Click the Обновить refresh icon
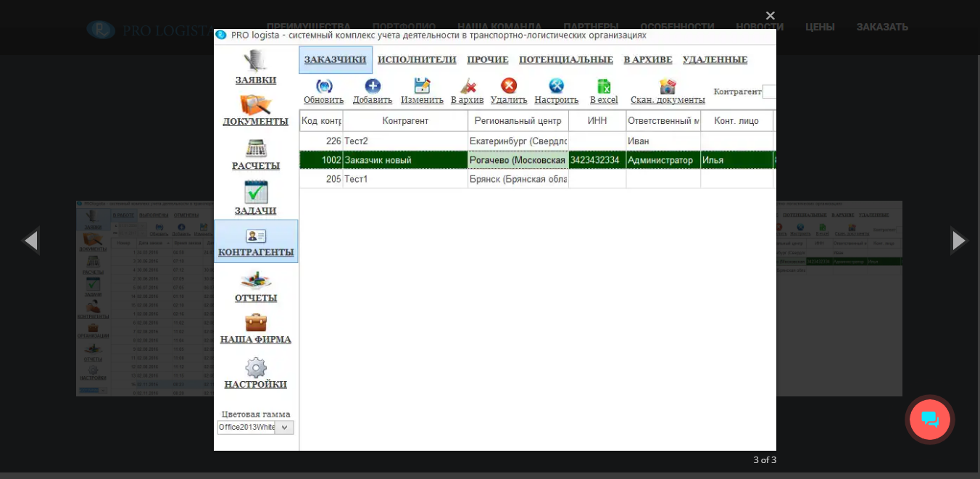Screen dimensions: 980x479 tap(324, 86)
